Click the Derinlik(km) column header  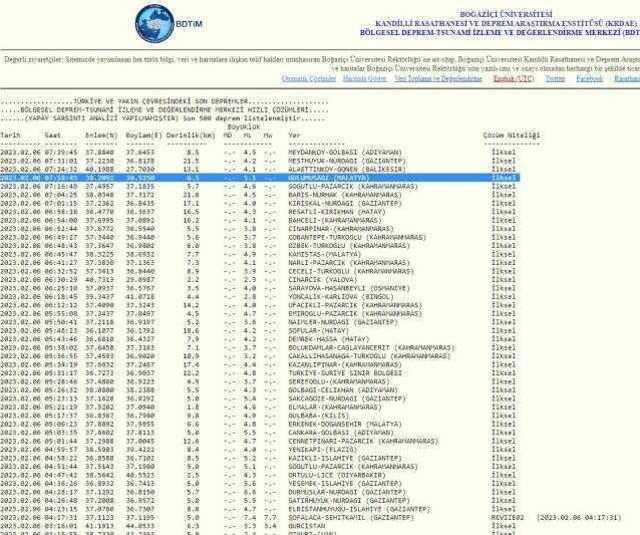[191, 135]
